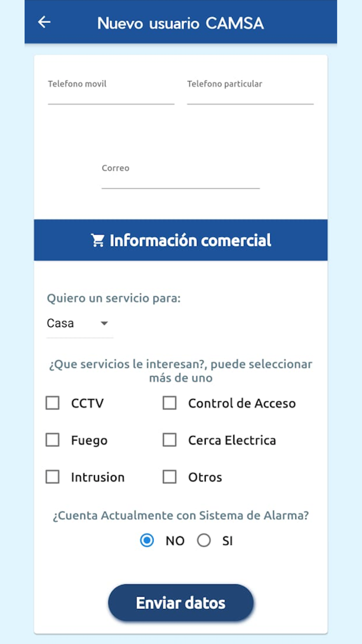Image resolution: width=362 pixels, height=644 pixels.
Task: Check the Otros checkbox
Action: (x=170, y=477)
